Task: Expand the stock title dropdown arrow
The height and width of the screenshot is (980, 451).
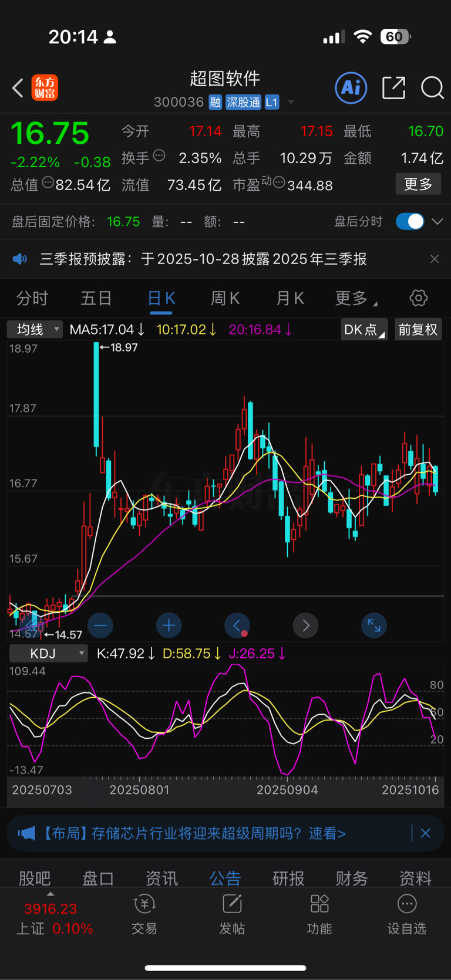Action: pyautogui.click(x=291, y=103)
